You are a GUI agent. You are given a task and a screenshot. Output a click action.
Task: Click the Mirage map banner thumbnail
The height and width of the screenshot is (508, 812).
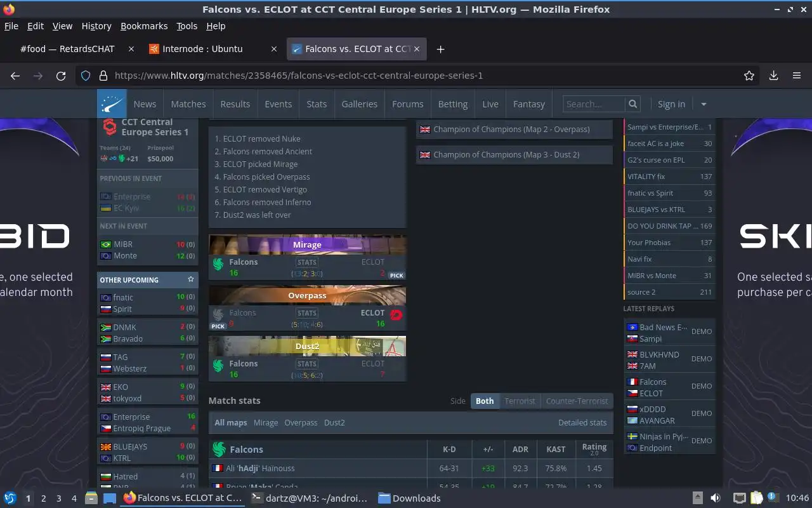click(x=307, y=244)
